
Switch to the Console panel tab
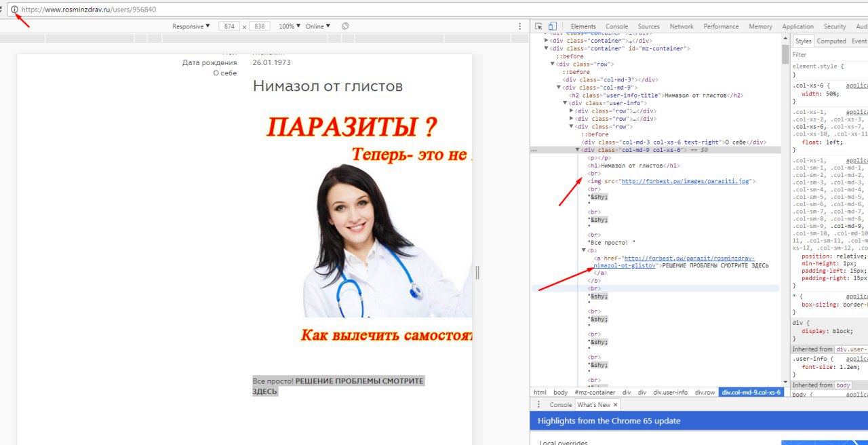pyautogui.click(x=616, y=26)
